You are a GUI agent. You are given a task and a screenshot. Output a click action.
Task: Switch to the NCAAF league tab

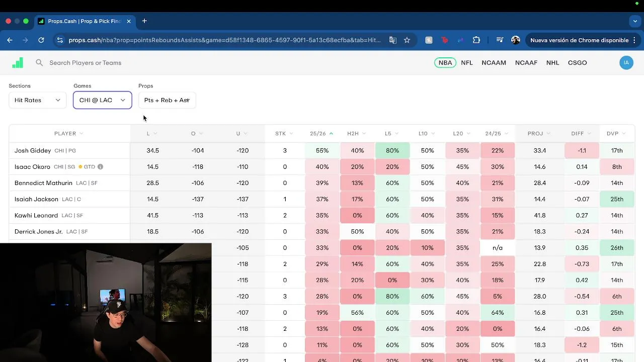pyautogui.click(x=526, y=63)
